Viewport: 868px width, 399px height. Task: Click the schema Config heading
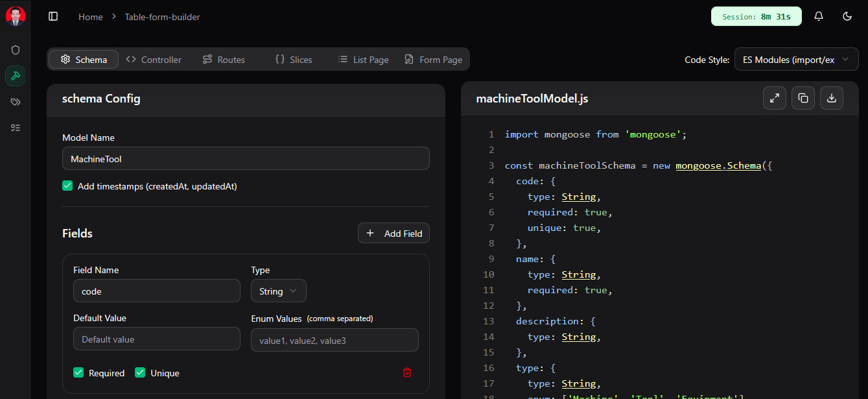pyautogui.click(x=101, y=99)
